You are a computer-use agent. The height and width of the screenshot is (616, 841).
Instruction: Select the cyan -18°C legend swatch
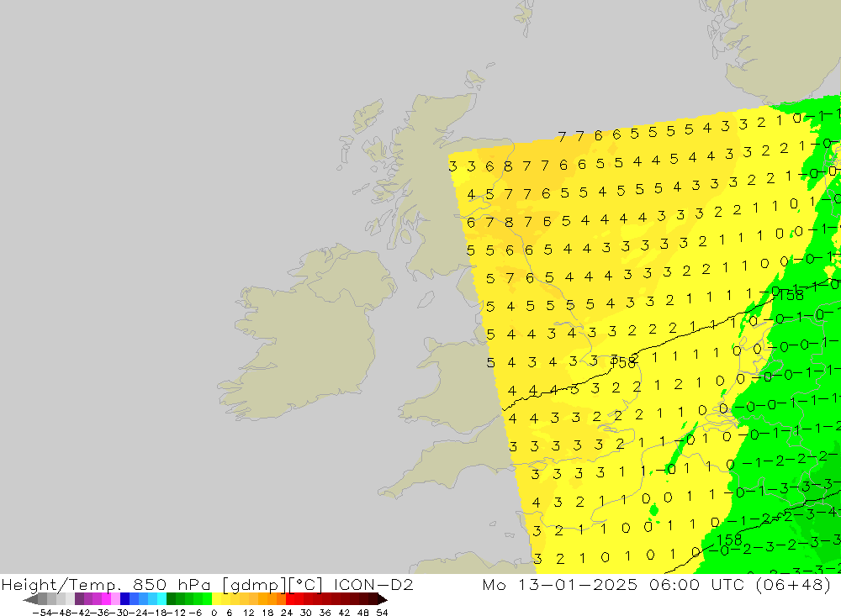161,599
